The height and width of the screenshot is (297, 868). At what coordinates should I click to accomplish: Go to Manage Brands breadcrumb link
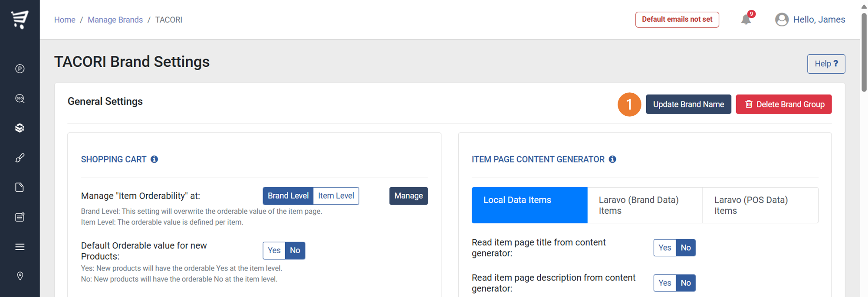point(115,20)
